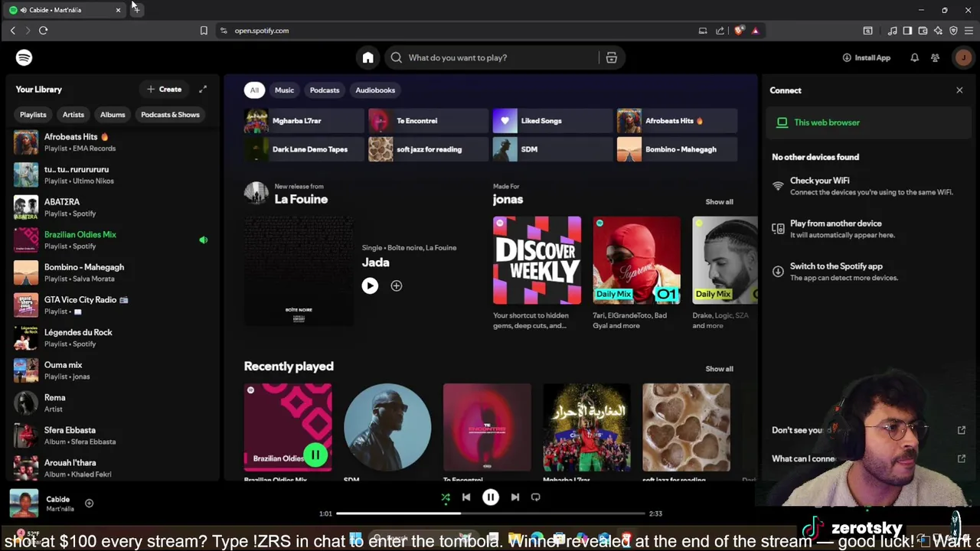The image size is (980, 551).
Task: Bookmark this page icon
Action: click(204, 31)
